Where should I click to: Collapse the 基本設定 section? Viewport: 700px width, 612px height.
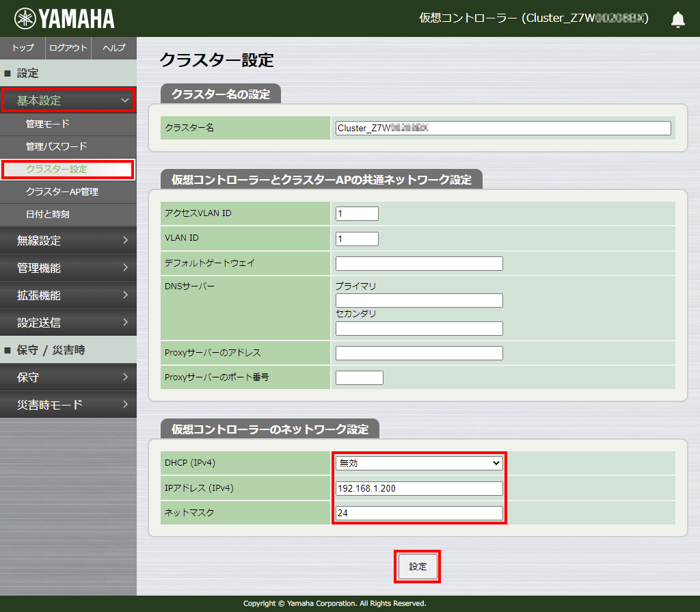coord(68,101)
